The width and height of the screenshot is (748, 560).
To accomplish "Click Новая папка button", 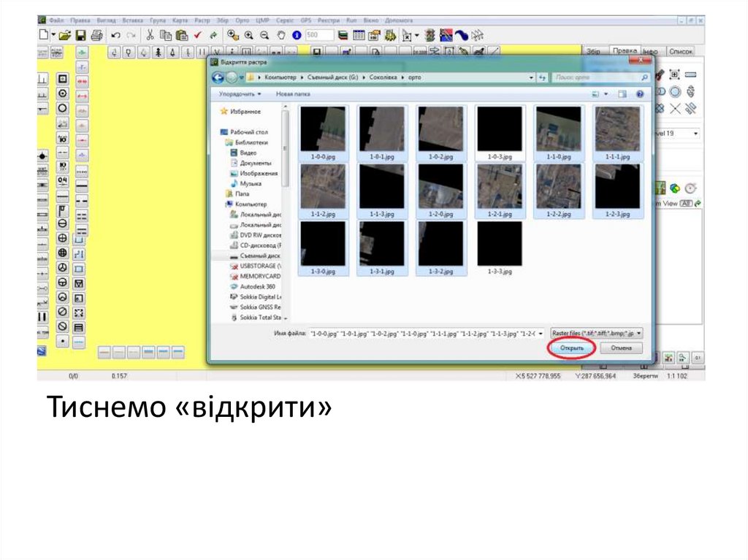I will tap(293, 94).
